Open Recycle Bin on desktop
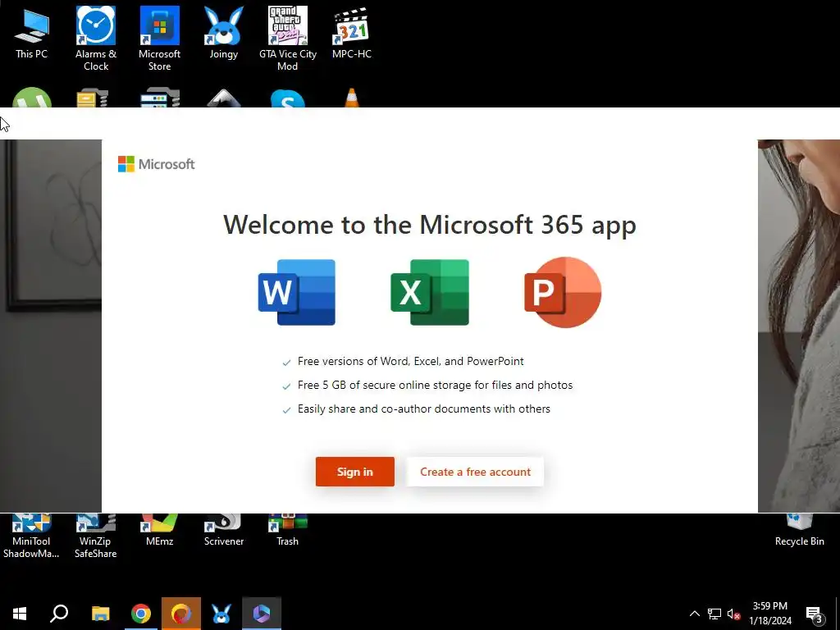Image resolution: width=840 pixels, height=630 pixels. click(x=799, y=531)
